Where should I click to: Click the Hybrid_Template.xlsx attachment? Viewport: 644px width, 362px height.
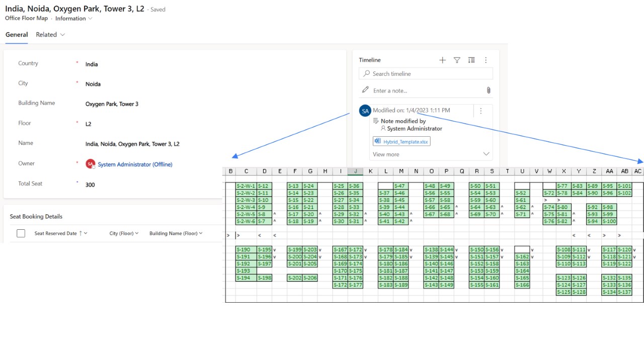pyautogui.click(x=401, y=141)
